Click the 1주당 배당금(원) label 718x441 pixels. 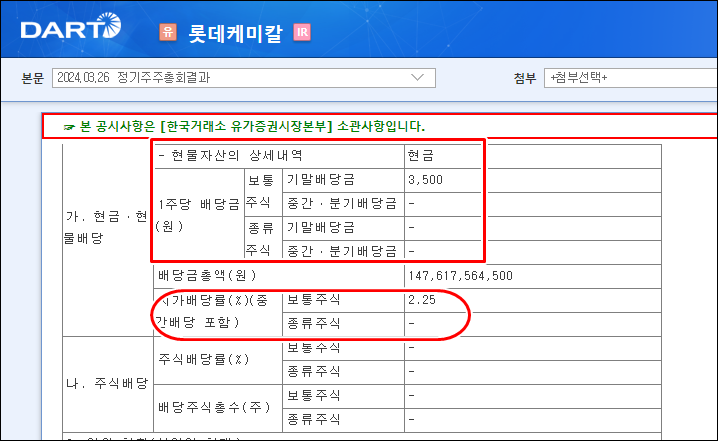coord(199,215)
